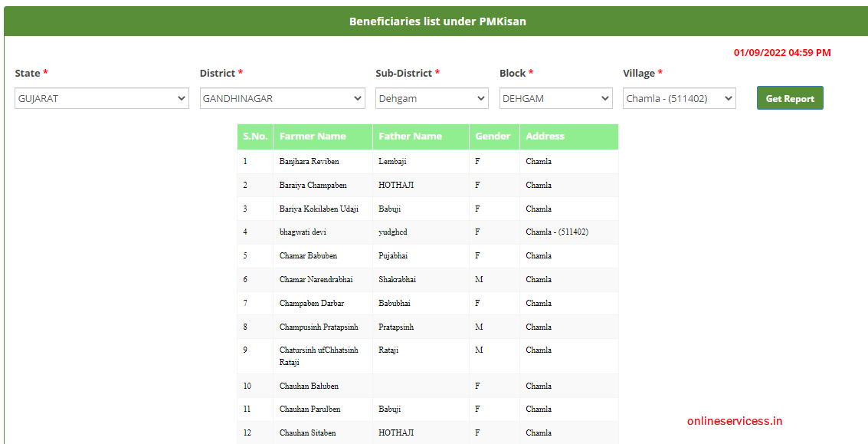Click the Get Report button
This screenshot has width=868, height=444.
click(x=790, y=97)
